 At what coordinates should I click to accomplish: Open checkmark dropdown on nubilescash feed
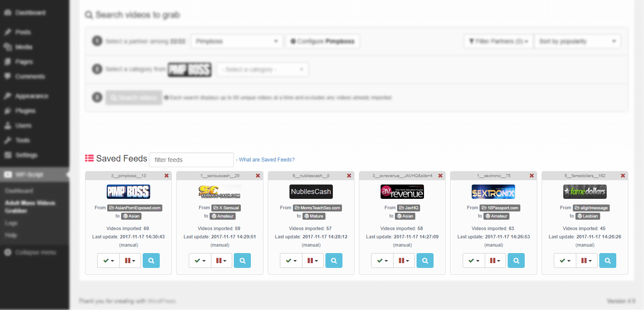coord(291,261)
